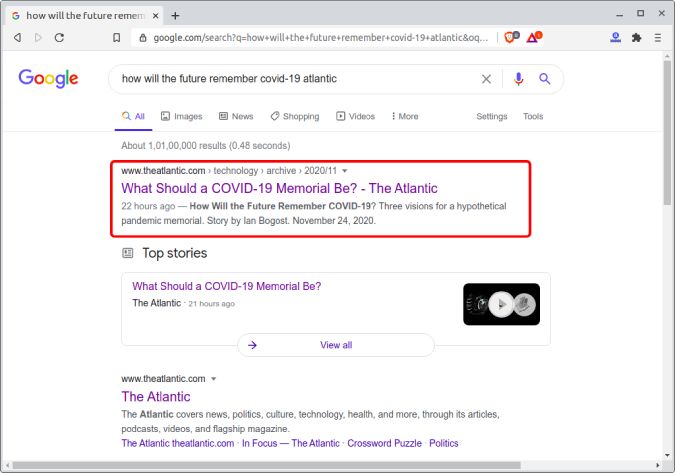Open the Crossword Puzzle sitelink
Image resolution: width=675 pixels, height=473 pixels.
pyautogui.click(x=384, y=443)
